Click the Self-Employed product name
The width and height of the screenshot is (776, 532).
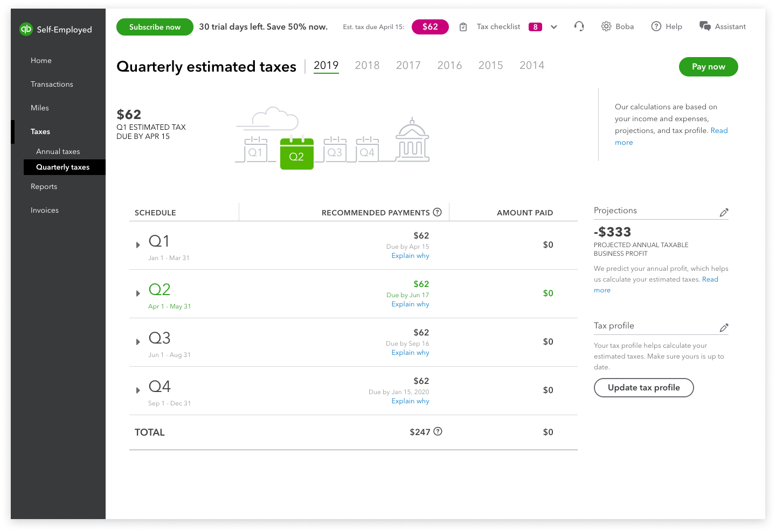(64, 30)
